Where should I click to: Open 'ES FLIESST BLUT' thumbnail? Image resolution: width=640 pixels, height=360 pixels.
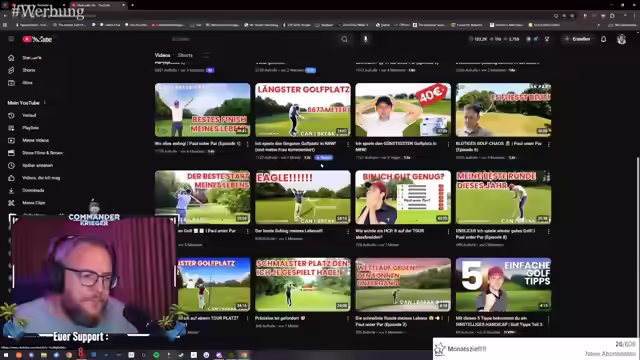[504, 110]
